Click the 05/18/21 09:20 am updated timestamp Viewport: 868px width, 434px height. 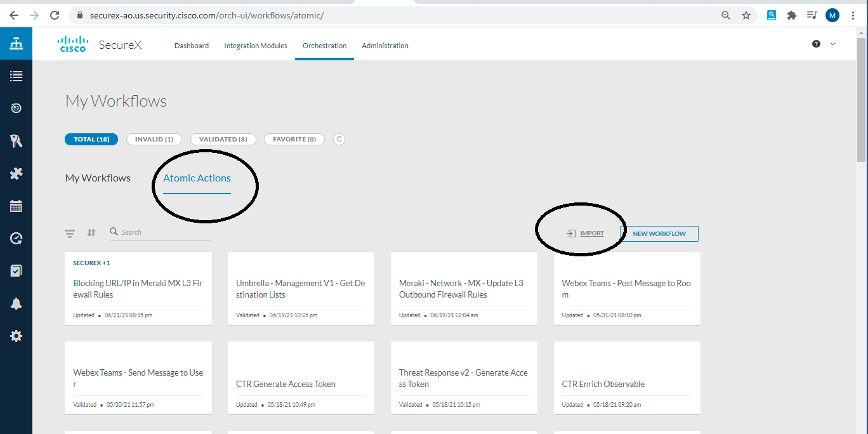(x=617, y=405)
